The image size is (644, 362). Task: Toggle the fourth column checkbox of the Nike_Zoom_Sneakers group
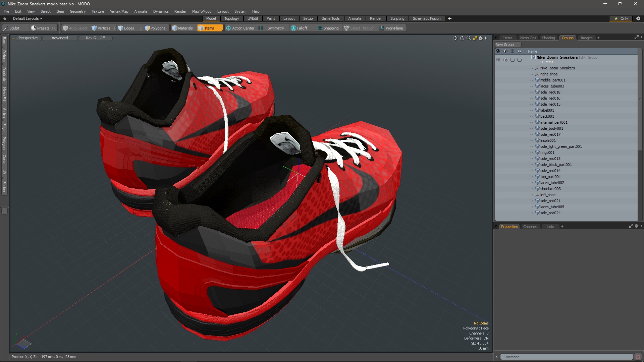pos(520,60)
